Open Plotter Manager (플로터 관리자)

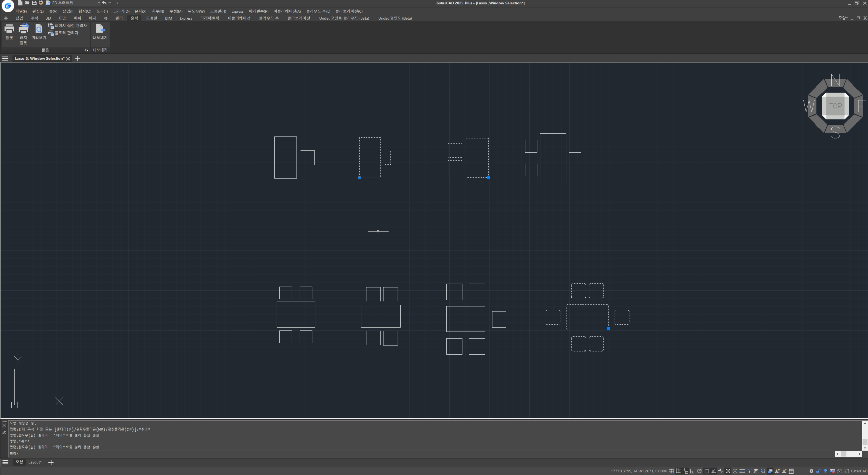(63, 33)
